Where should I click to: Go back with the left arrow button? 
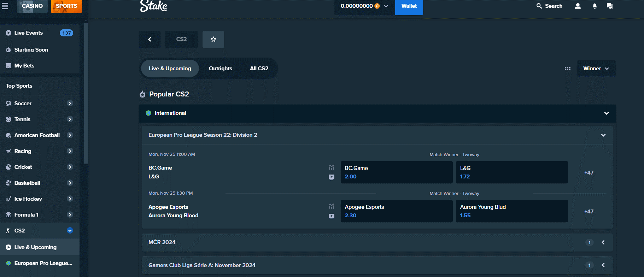click(x=150, y=39)
